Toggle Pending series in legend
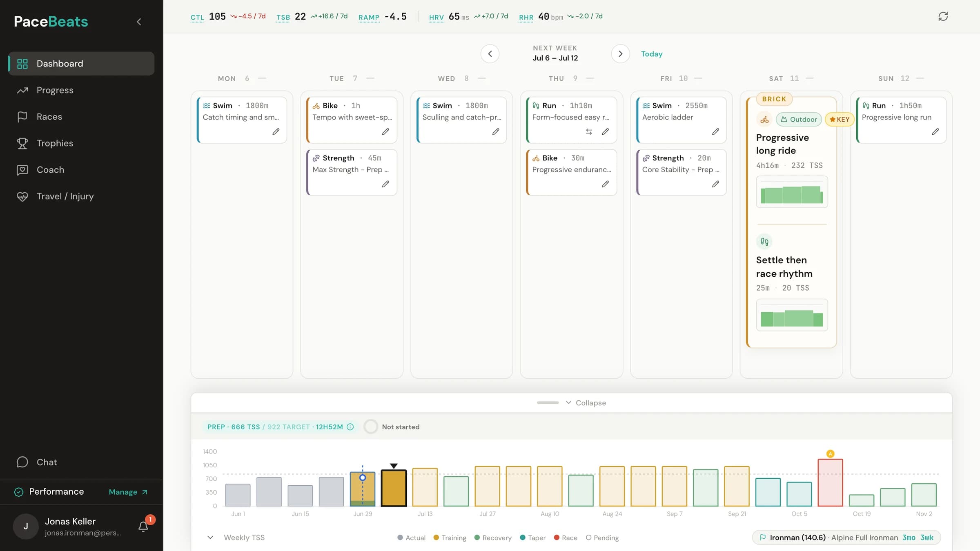 [602, 538]
